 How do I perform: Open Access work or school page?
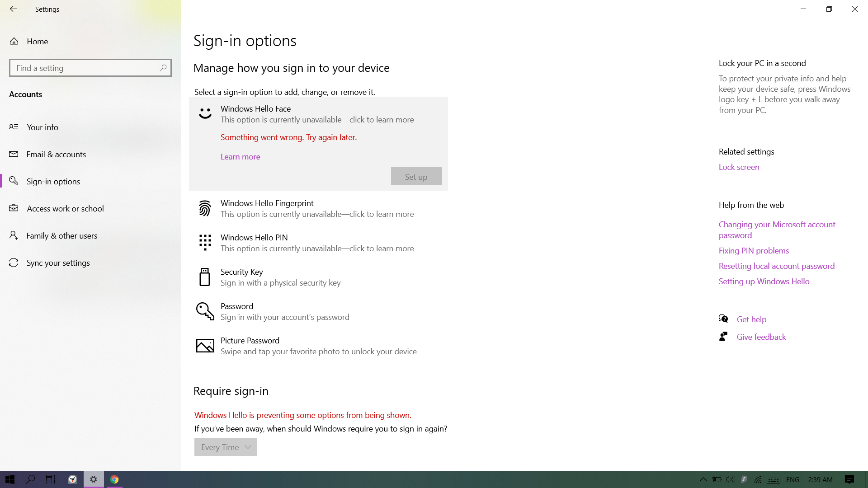tap(90, 208)
